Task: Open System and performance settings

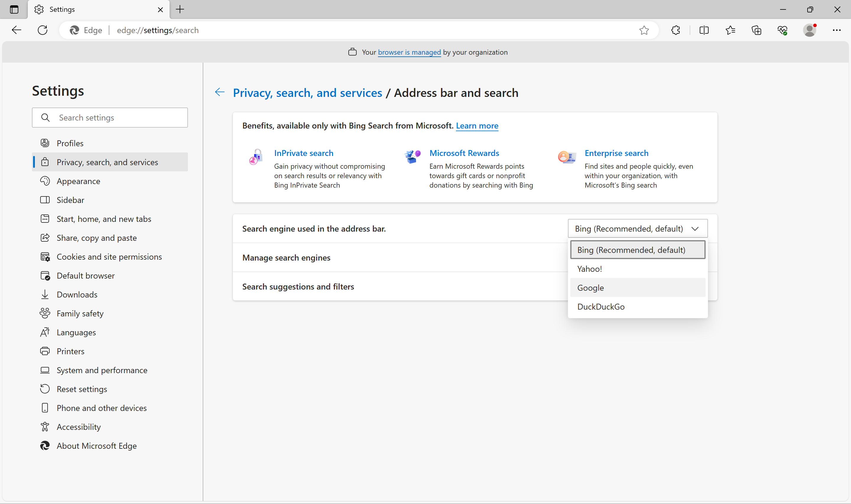Action: pos(110,370)
